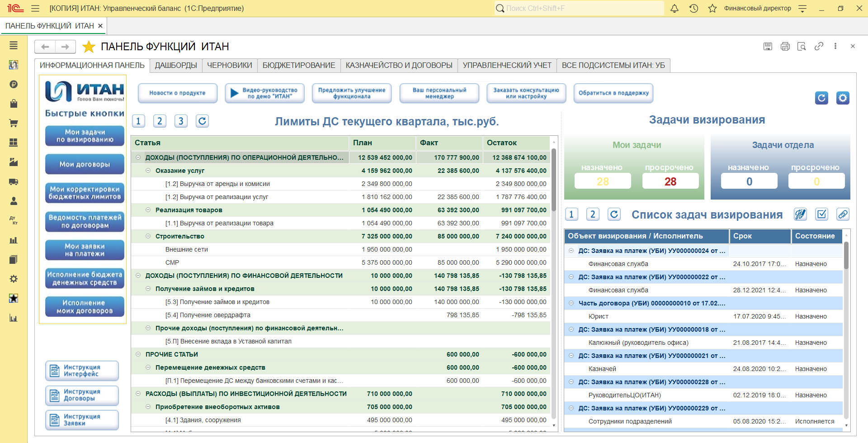Click the blue gear settings icon on panel
This screenshot has height=443, width=868.
click(x=843, y=98)
